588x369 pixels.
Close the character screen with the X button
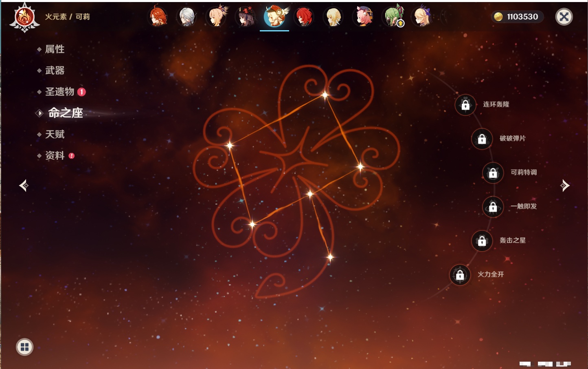564,17
